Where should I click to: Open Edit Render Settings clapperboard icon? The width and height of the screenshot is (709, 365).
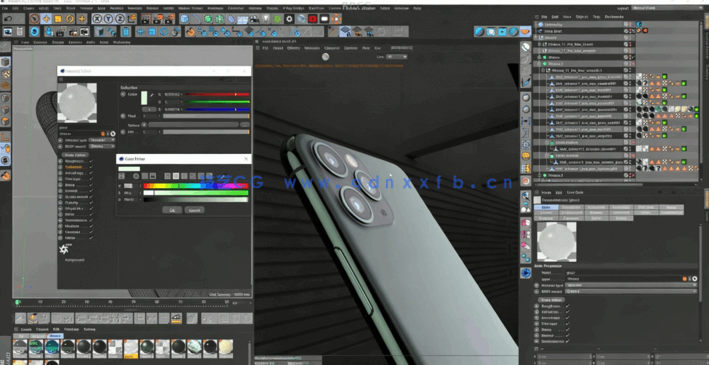pyautogui.click(x=169, y=19)
